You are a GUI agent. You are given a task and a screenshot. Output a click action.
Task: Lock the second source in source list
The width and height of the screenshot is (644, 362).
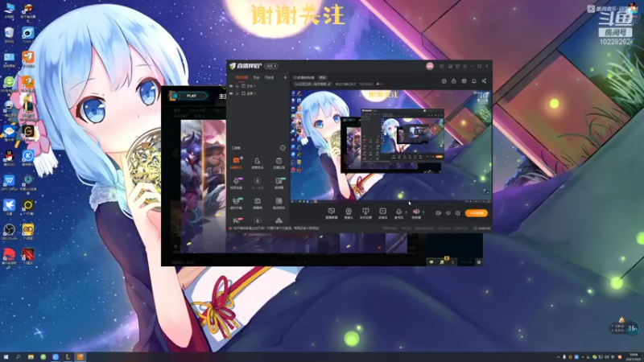237,93
